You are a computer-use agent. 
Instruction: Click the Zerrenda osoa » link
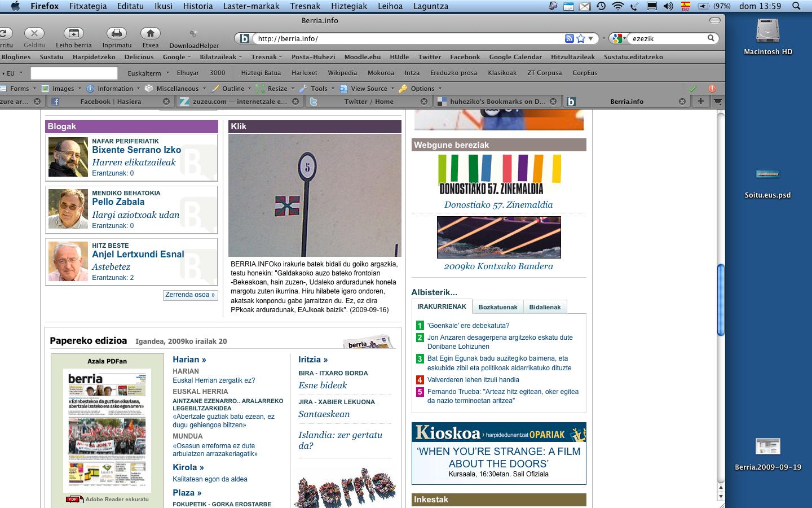(x=191, y=295)
